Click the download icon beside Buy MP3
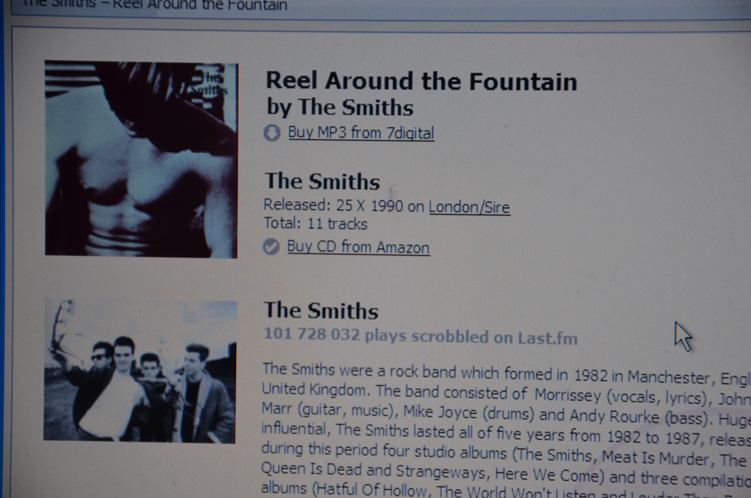Image resolution: width=751 pixels, height=498 pixels. coord(272,133)
